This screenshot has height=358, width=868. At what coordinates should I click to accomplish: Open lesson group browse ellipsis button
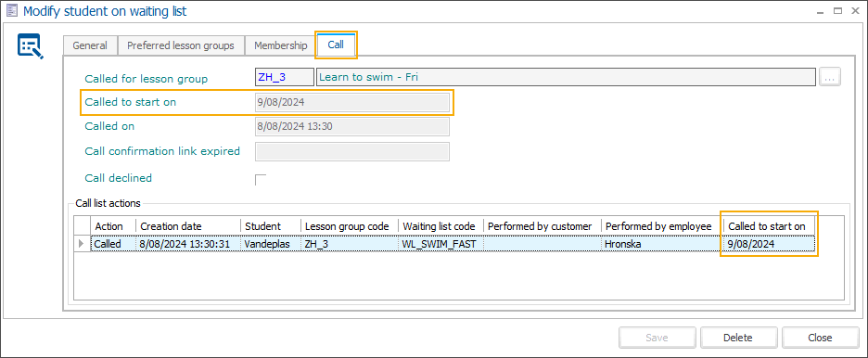click(x=830, y=78)
